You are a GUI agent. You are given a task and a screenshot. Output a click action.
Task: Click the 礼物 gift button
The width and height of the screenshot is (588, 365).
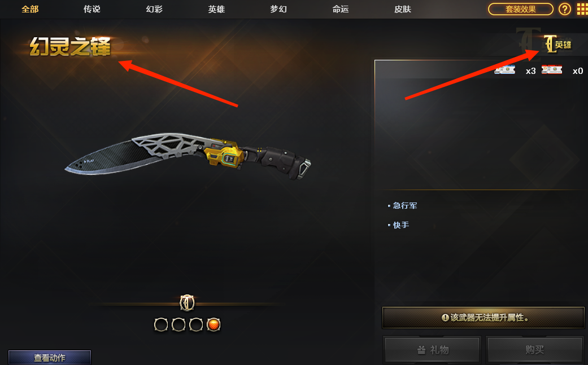click(x=432, y=350)
